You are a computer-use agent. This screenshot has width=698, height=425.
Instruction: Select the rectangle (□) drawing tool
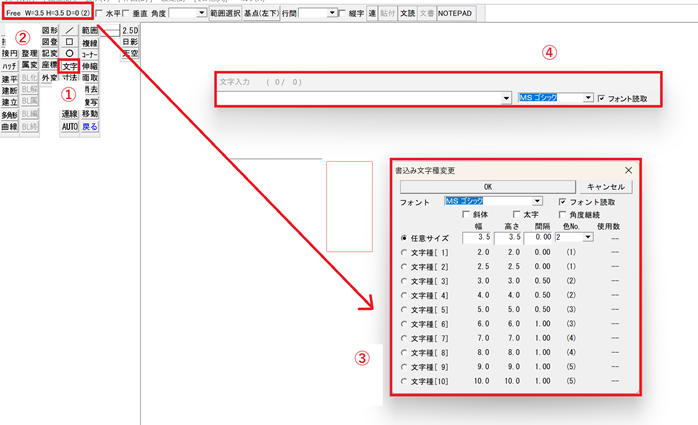pyautogui.click(x=69, y=43)
